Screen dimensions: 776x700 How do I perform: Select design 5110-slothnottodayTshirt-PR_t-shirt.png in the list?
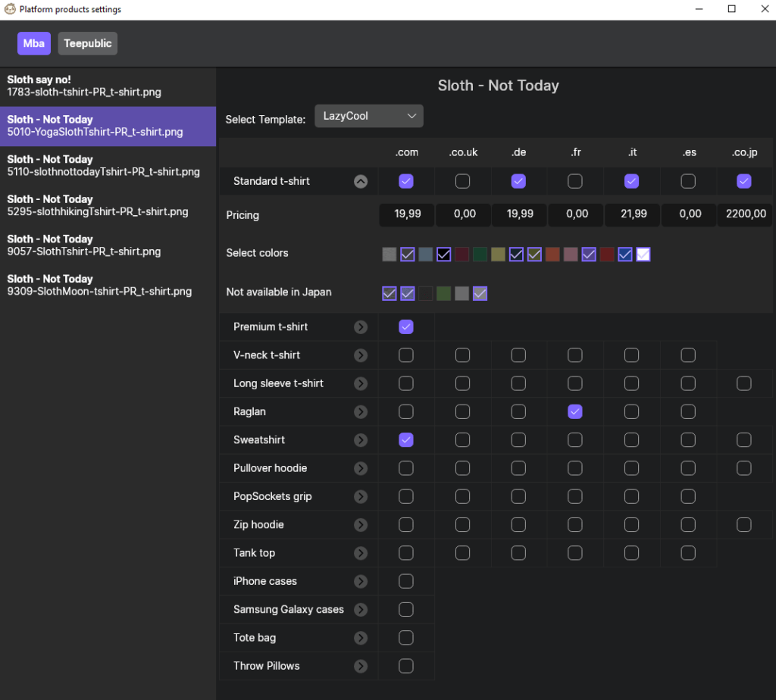click(x=108, y=166)
